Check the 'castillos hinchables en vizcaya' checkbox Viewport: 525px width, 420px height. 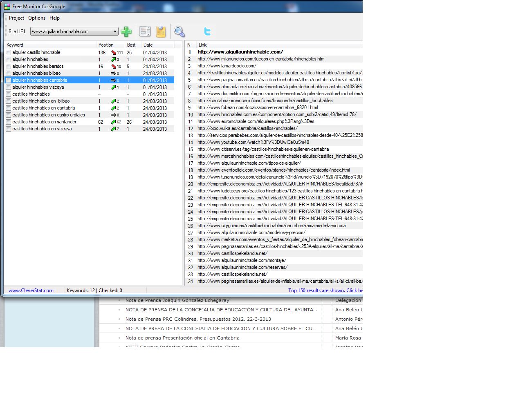click(8, 129)
